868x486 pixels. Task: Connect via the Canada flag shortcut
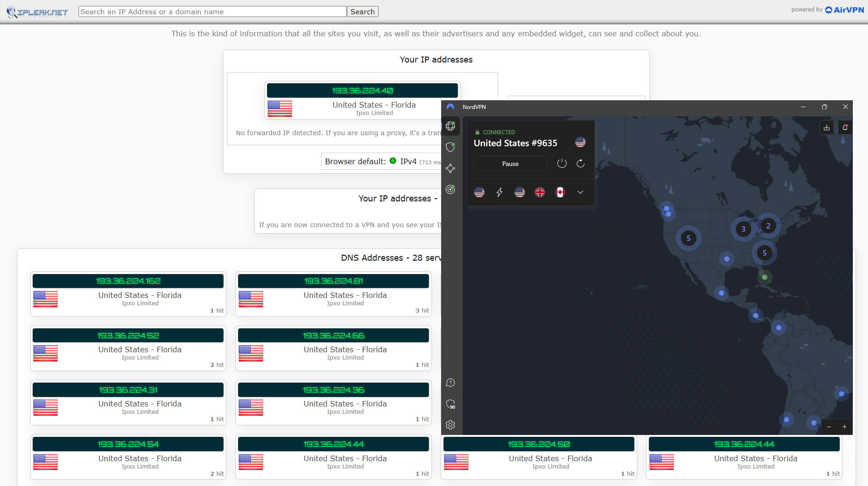560,192
